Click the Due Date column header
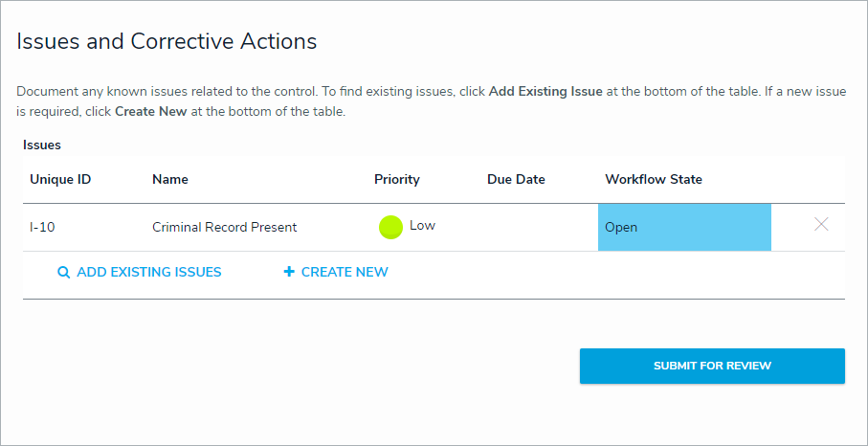868x446 pixels. tap(516, 179)
